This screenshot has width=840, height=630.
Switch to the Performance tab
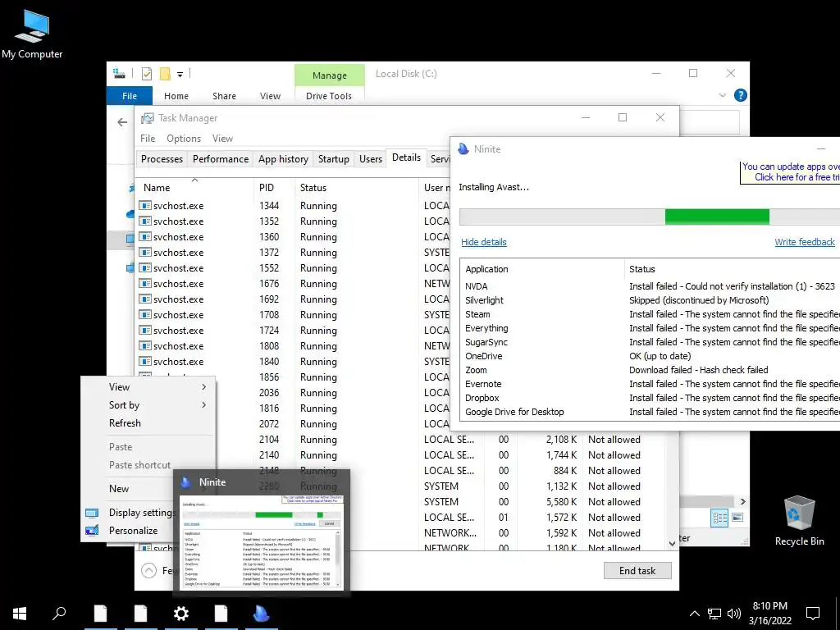pos(221,159)
